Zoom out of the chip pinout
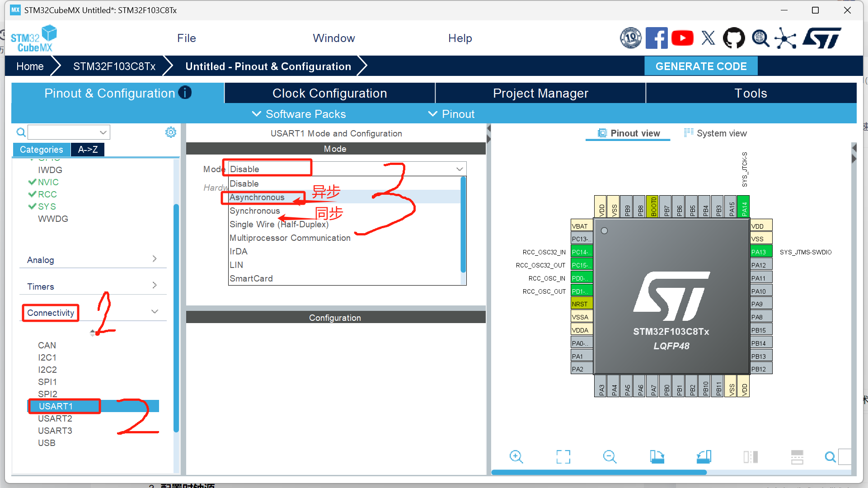Screen dimensions: 868x488 [x=610, y=457]
